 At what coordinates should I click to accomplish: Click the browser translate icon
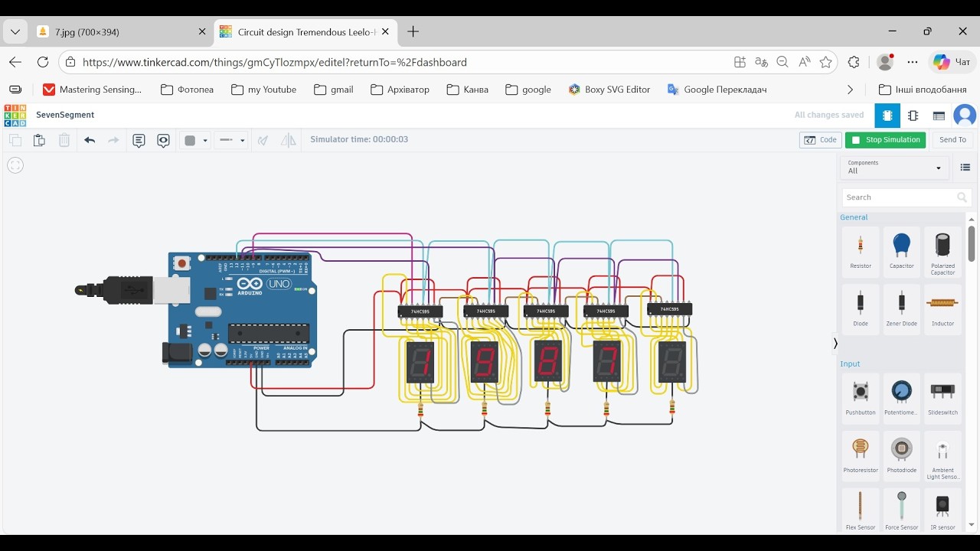click(x=761, y=62)
